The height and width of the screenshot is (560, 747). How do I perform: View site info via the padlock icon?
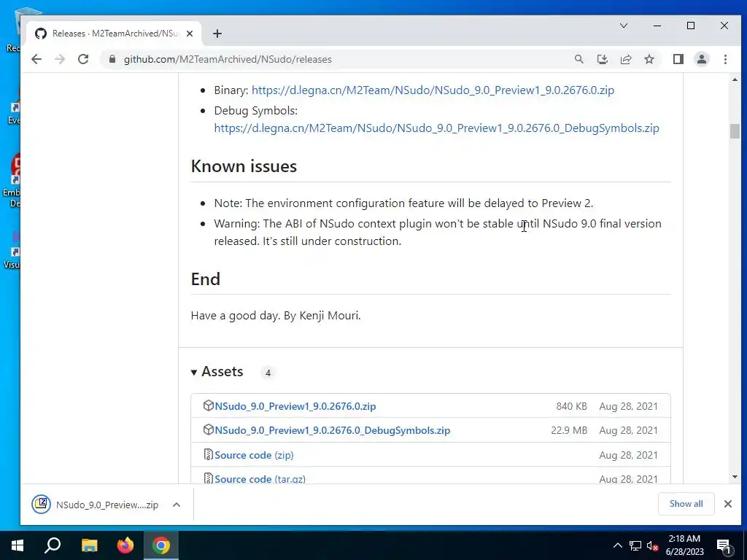tap(112, 59)
